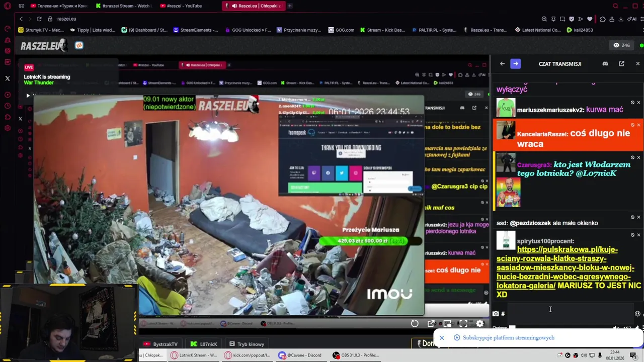This screenshot has height=362, width=644.
Task: Ban user on the spirytus100procent message
Action: coord(632,235)
